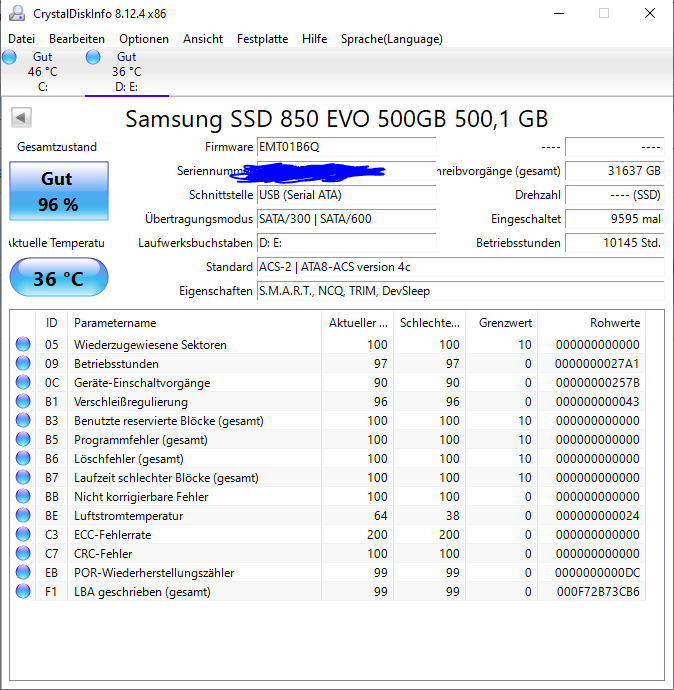The width and height of the screenshot is (674, 690).
Task: Open the Hilfe menu
Action: (x=314, y=39)
